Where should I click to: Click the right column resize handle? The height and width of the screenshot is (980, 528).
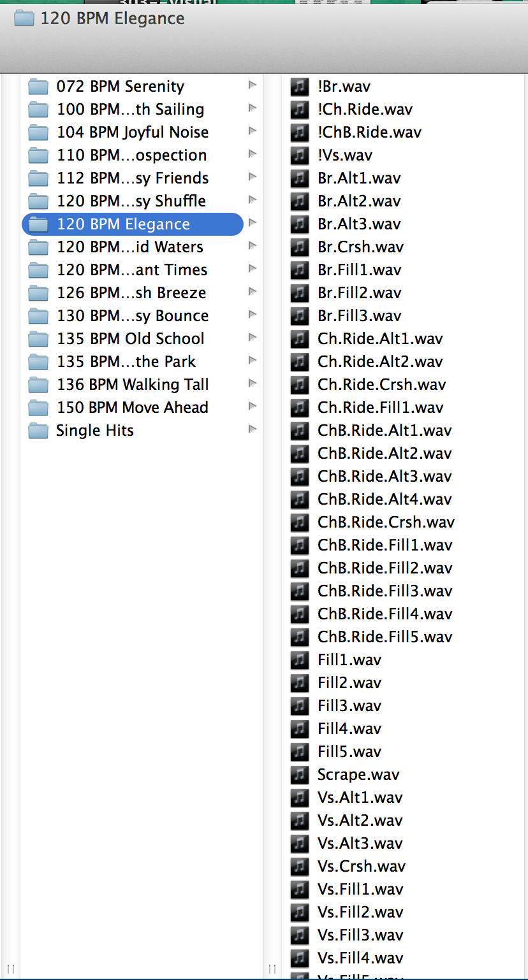click(272, 969)
